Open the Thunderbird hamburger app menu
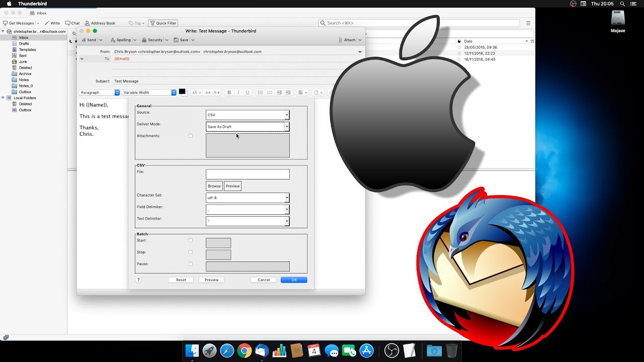 [x=528, y=23]
